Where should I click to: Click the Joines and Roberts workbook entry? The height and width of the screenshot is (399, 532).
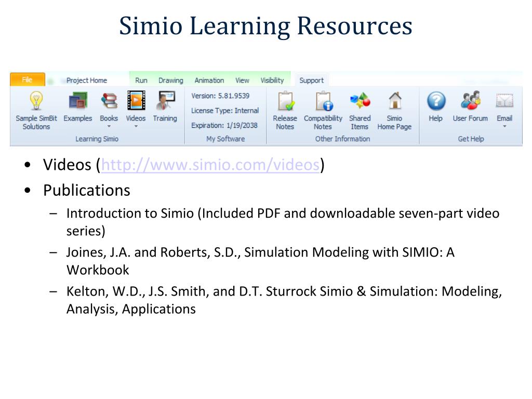(x=261, y=261)
